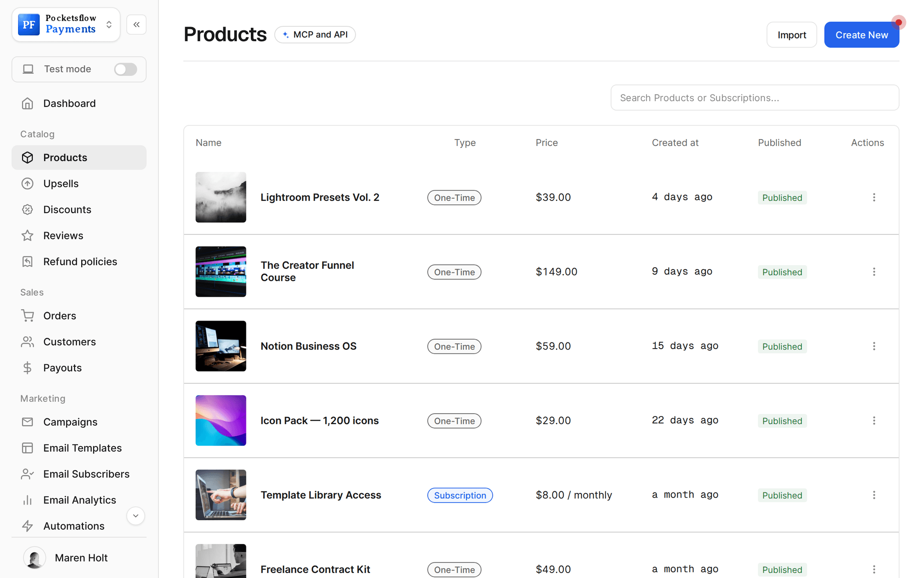Click the Refund policies icon

click(x=28, y=261)
